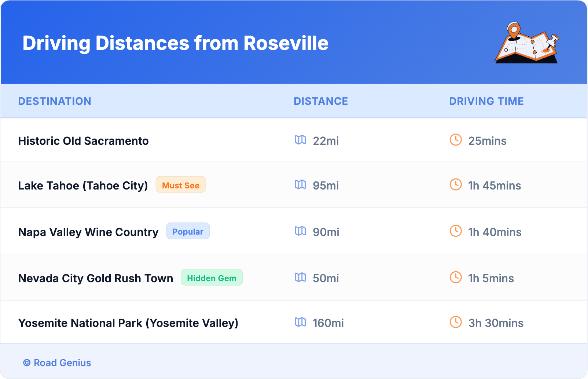
Task: Click the Must See badge
Action: [181, 185]
